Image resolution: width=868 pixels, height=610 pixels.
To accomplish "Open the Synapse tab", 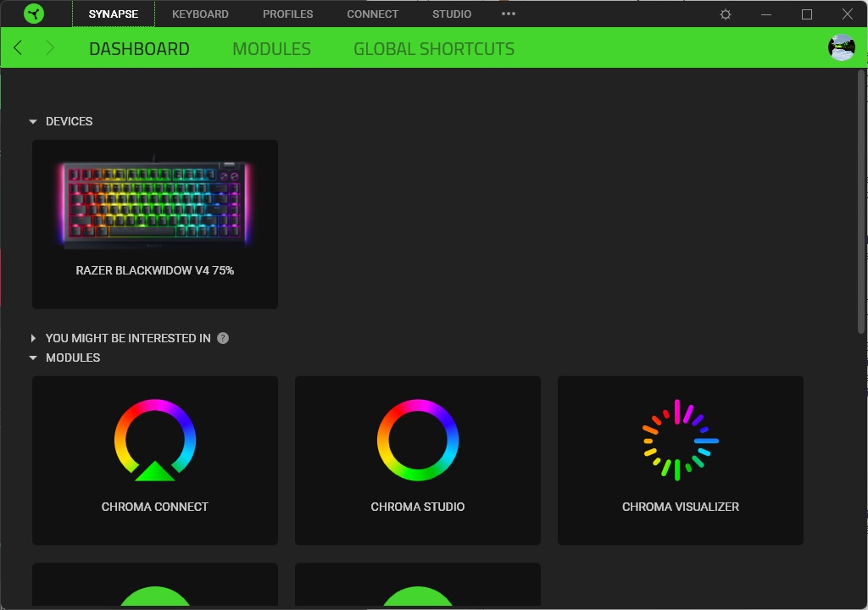I will (x=114, y=14).
